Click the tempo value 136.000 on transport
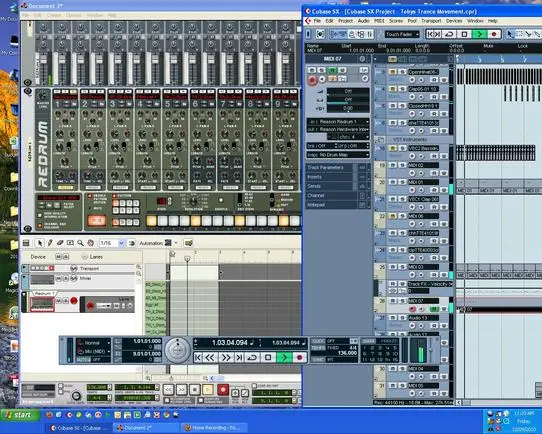 pyautogui.click(x=347, y=353)
